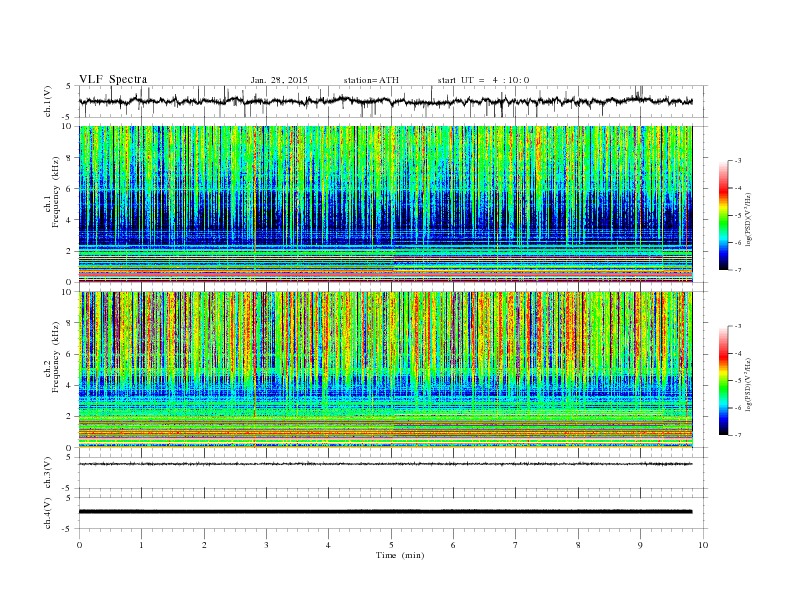The width and height of the screenshot is (792, 612).
Task: Select the date text "Jan. 28, 2015"
Action: coord(279,80)
